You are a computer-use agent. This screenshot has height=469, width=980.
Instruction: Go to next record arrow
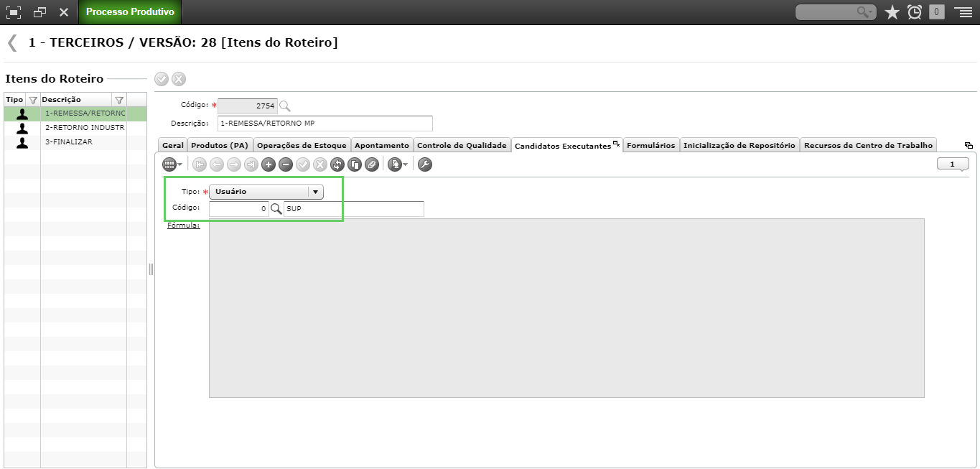tap(234, 164)
